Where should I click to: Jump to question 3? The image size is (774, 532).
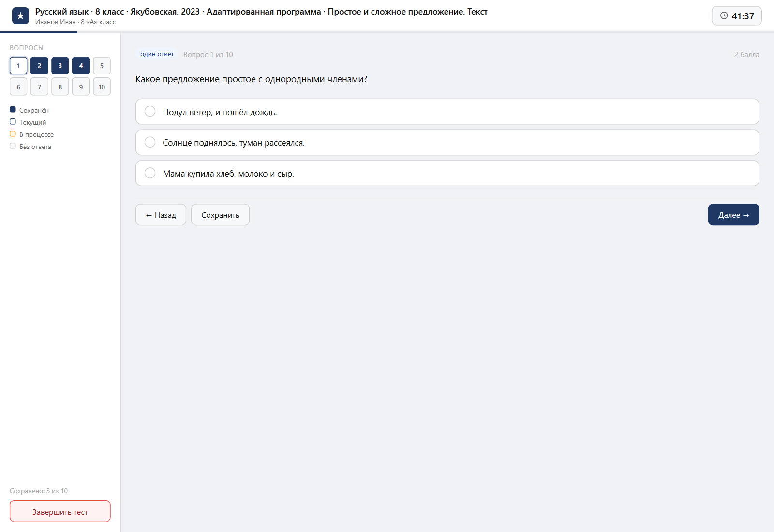pyautogui.click(x=60, y=66)
